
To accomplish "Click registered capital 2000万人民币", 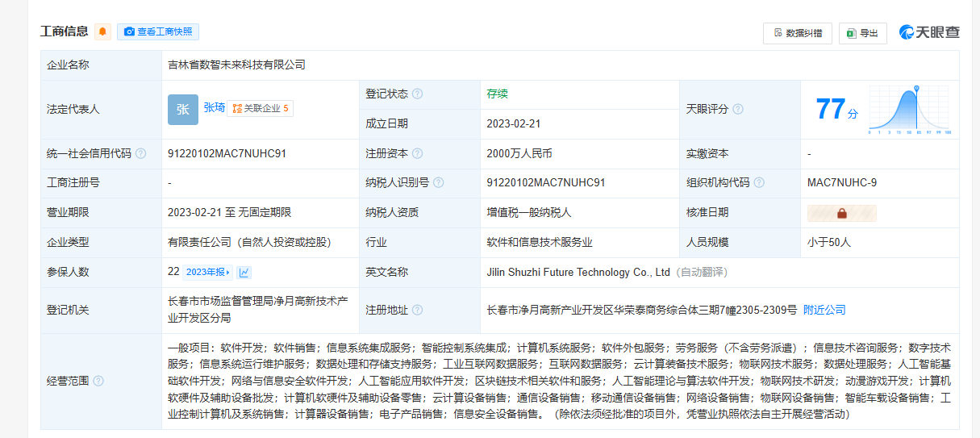I will [x=519, y=153].
